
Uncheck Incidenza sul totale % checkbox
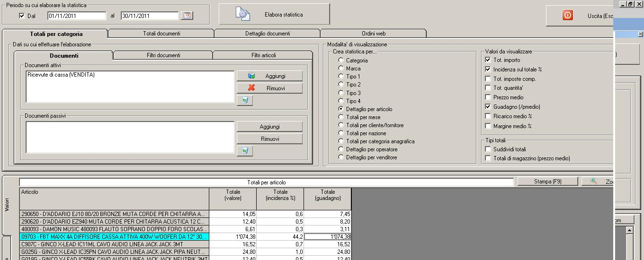[488, 69]
